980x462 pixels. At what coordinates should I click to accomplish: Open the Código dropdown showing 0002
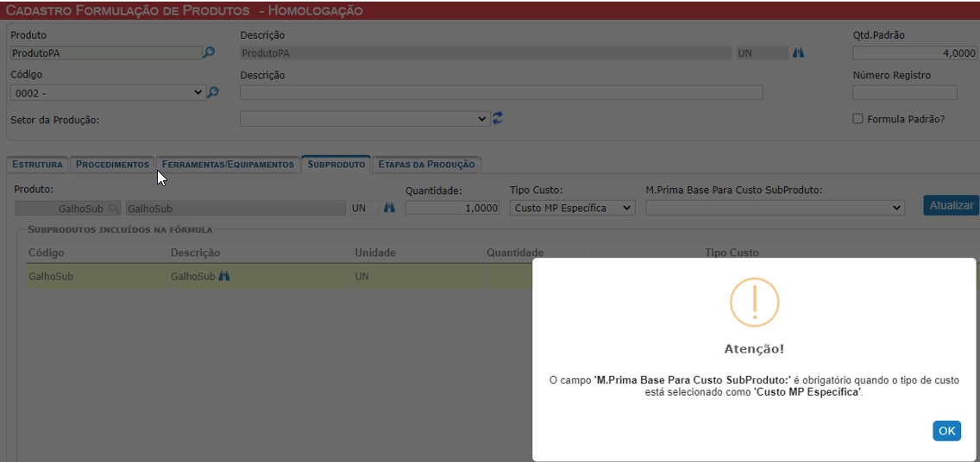click(x=108, y=92)
